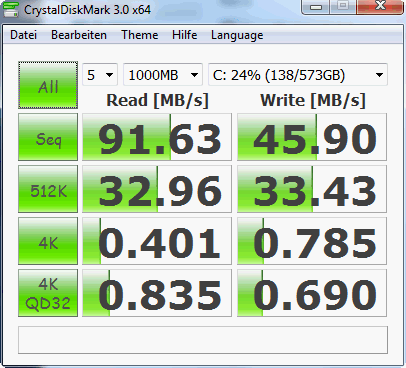Click the 4K QD32 read result 0.835
Screen dimensions: 406x368
click(x=157, y=293)
